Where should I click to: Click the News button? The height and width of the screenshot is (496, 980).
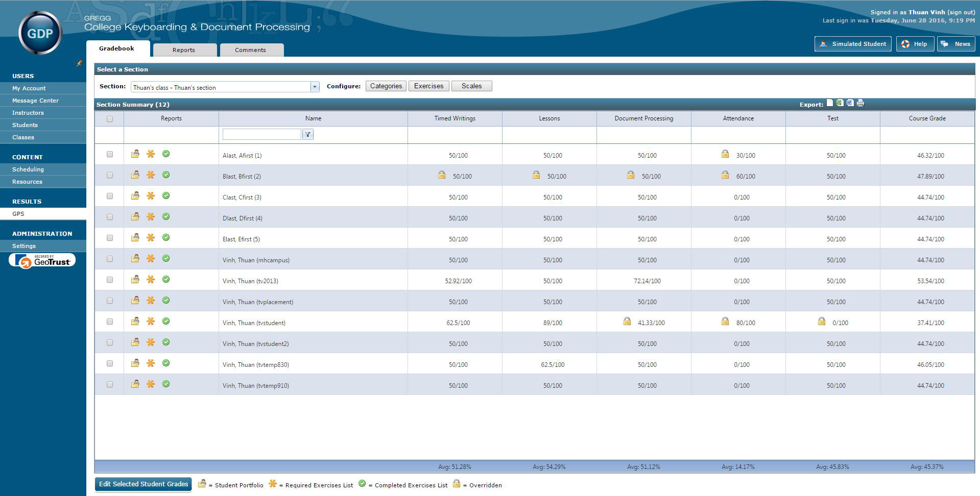click(x=956, y=44)
